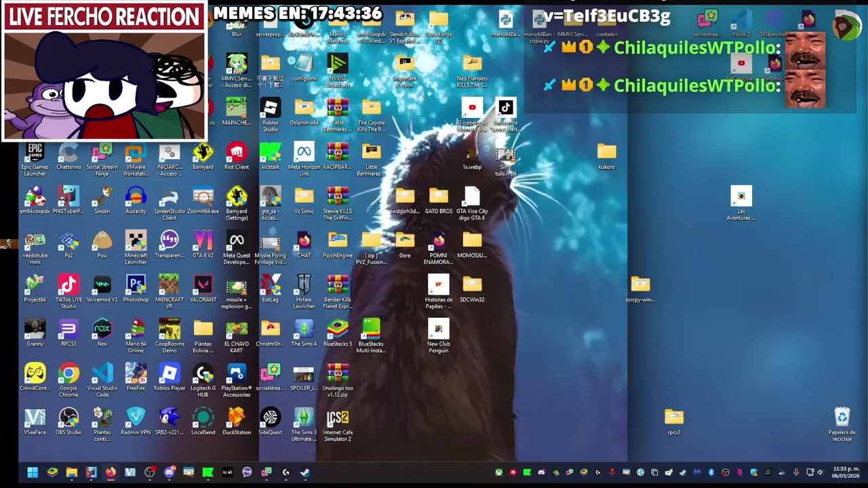The width and height of the screenshot is (868, 488).
Task: Open the New Club Penguin icon
Action: [439, 336]
